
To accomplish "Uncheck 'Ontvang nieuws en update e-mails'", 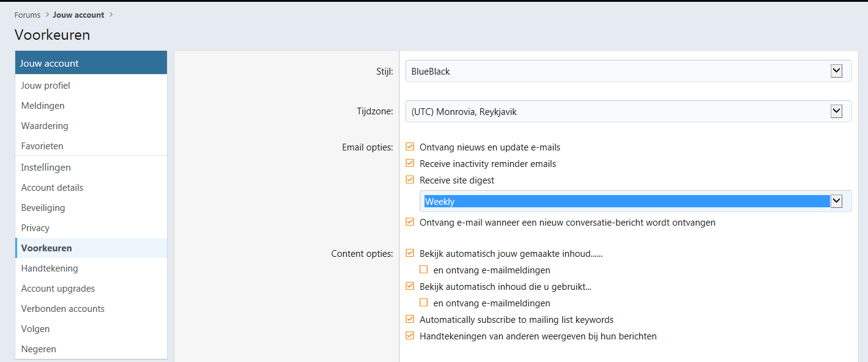I will coord(410,147).
